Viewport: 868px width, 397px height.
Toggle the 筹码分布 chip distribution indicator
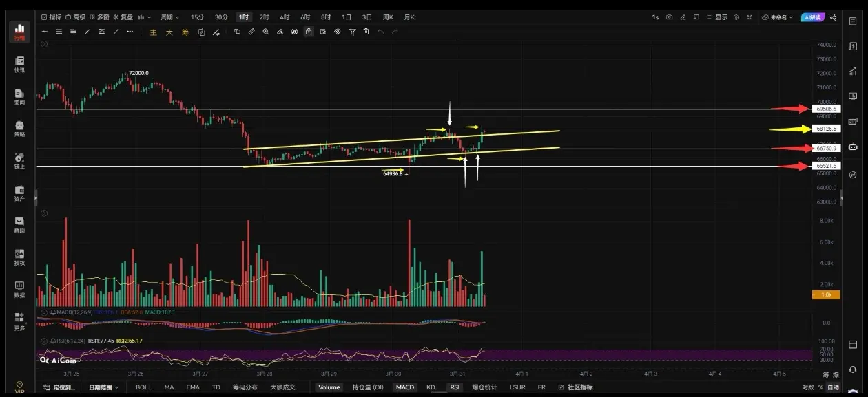[245, 387]
